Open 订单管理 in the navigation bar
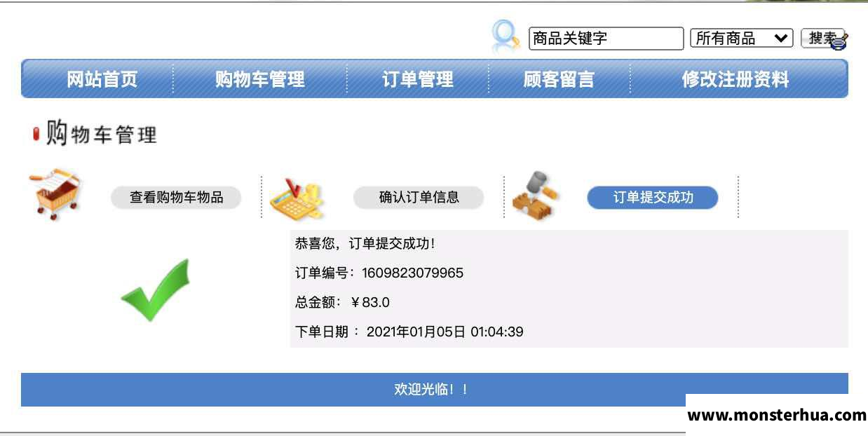Screen dimensions: 868x436 click(418, 79)
